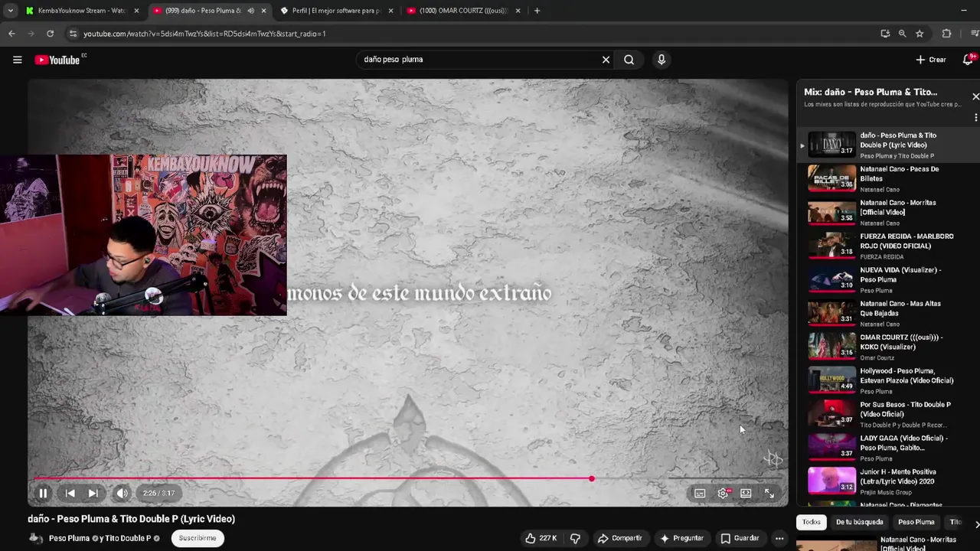Open more actions three-dot menu
980x551 pixels.
pos(779,538)
